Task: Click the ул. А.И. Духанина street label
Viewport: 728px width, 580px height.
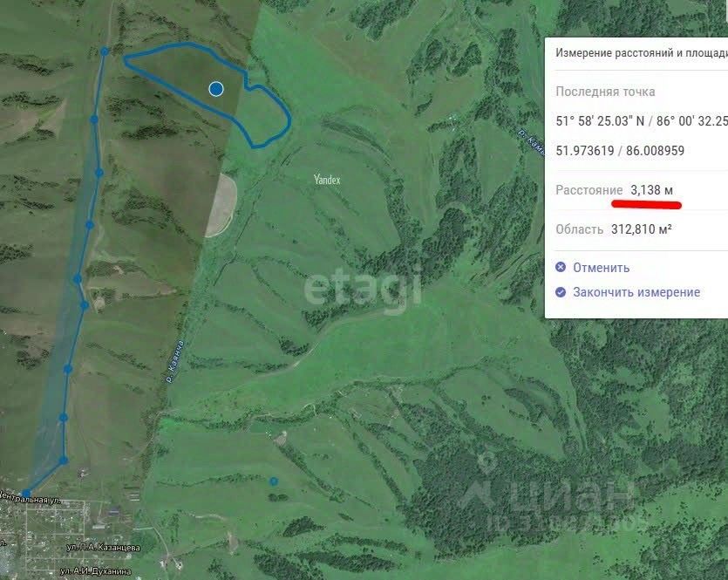Action: [96, 571]
